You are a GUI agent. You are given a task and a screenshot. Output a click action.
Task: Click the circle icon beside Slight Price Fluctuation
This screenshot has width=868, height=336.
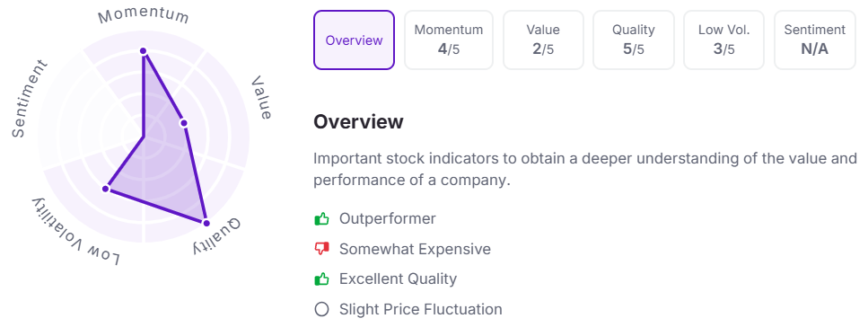pos(321,309)
